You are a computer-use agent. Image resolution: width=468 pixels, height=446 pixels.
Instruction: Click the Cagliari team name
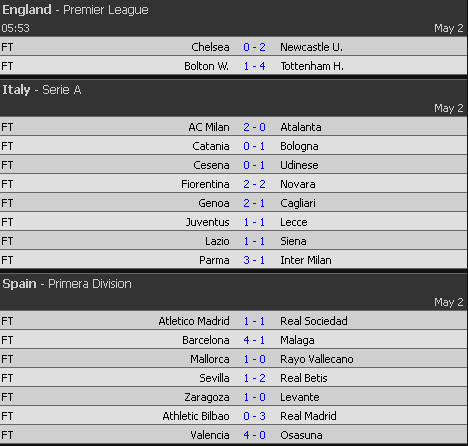(298, 203)
